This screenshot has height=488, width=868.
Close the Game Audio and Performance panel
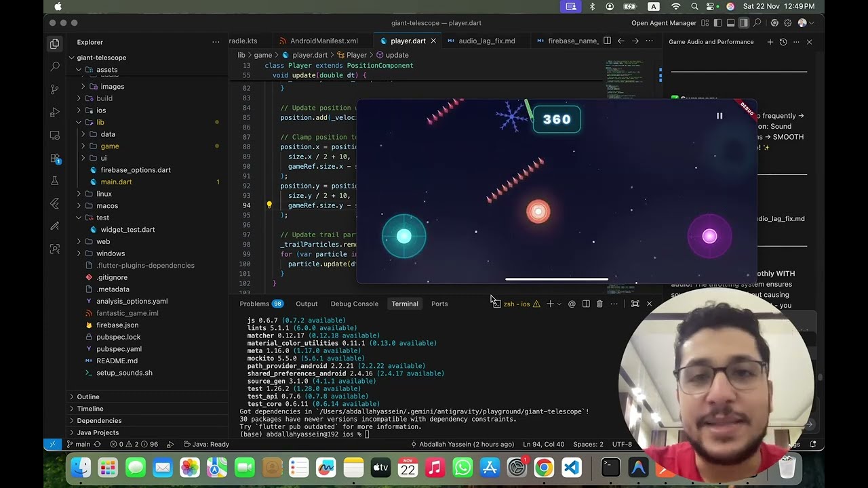[809, 42]
